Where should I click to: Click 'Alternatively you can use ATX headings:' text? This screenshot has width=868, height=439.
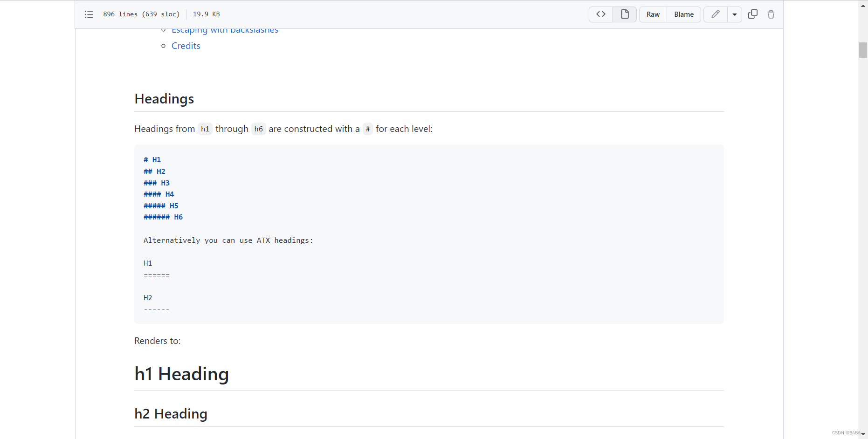(x=228, y=240)
